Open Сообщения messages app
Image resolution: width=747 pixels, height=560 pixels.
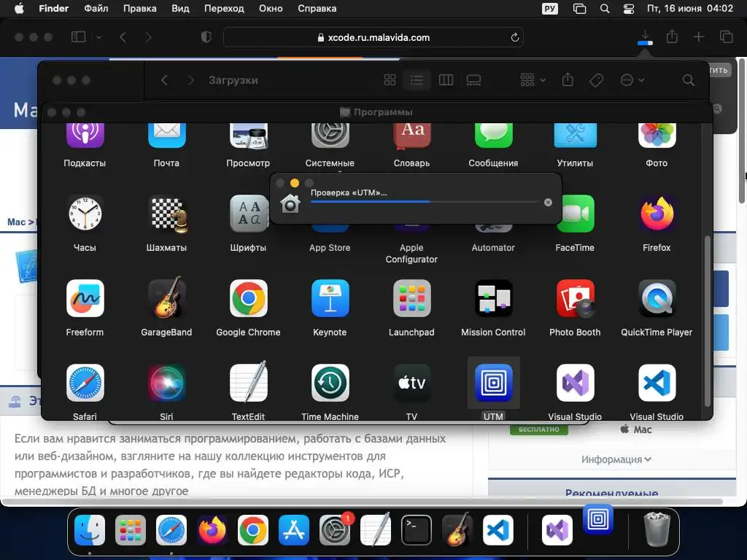point(493,136)
